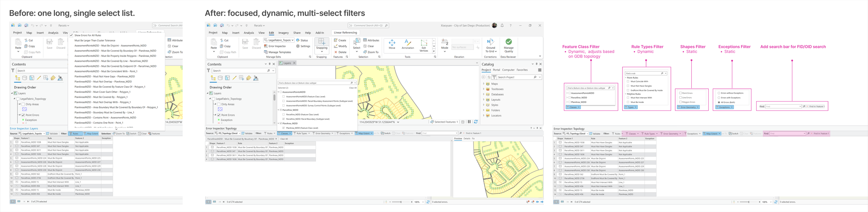Open Manage Quality in Data Reviewer

click(509, 45)
